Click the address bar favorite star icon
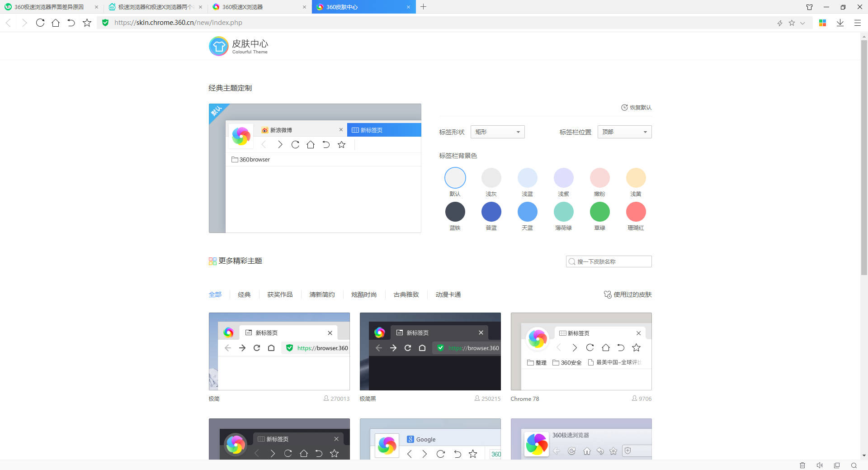This screenshot has width=868, height=470. pyautogui.click(x=792, y=23)
